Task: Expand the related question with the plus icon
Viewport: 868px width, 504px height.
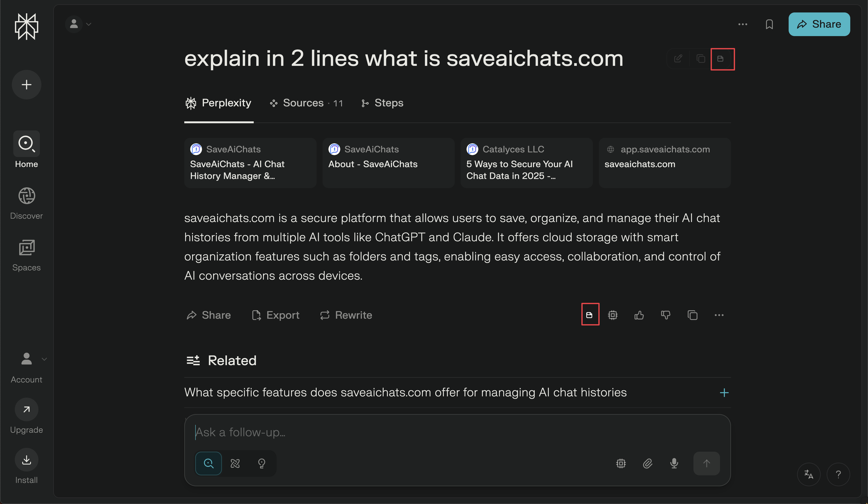Action: 724,393
